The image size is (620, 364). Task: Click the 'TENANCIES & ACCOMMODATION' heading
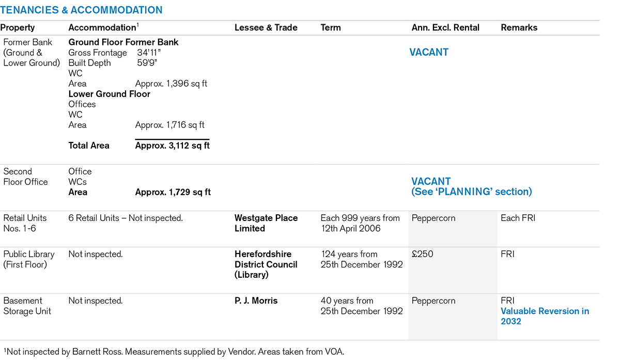pyautogui.click(x=81, y=10)
